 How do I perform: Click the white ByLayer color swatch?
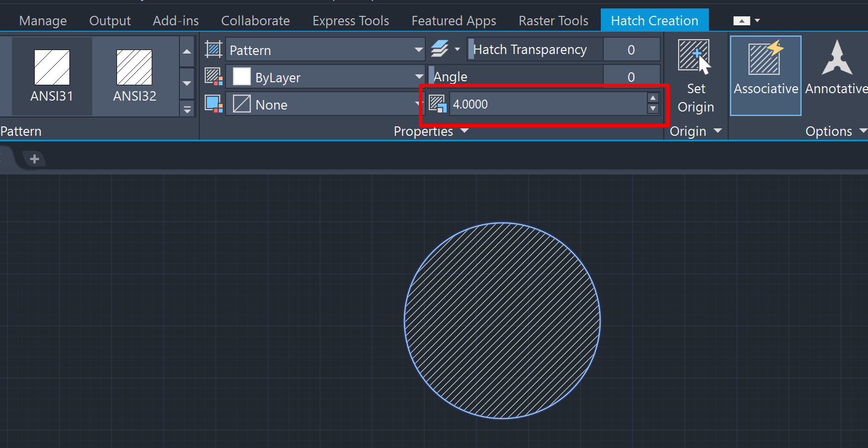(x=241, y=77)
